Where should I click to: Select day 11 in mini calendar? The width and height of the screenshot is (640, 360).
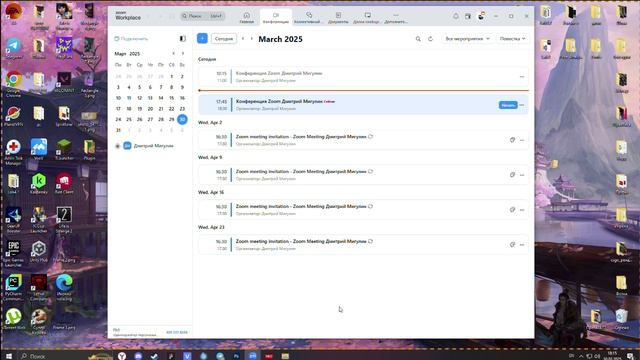click(x=129, y=98)
